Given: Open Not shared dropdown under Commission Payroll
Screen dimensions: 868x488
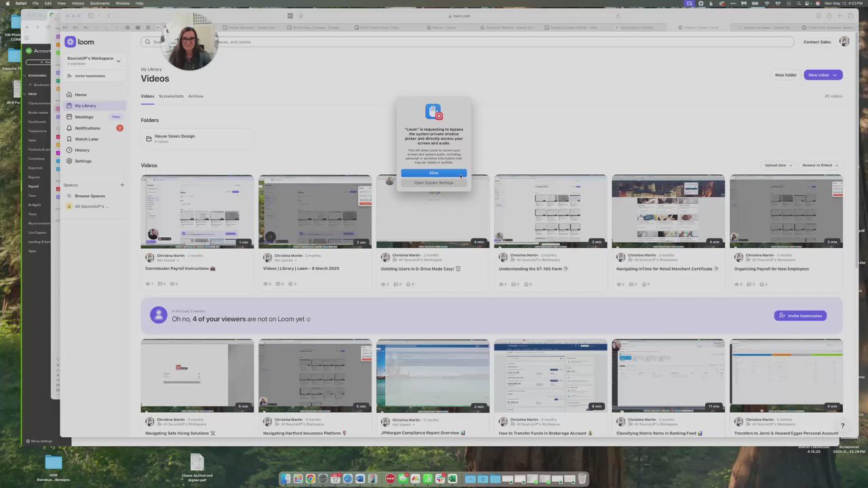Looking at the screenshot, I should [167, 260].
